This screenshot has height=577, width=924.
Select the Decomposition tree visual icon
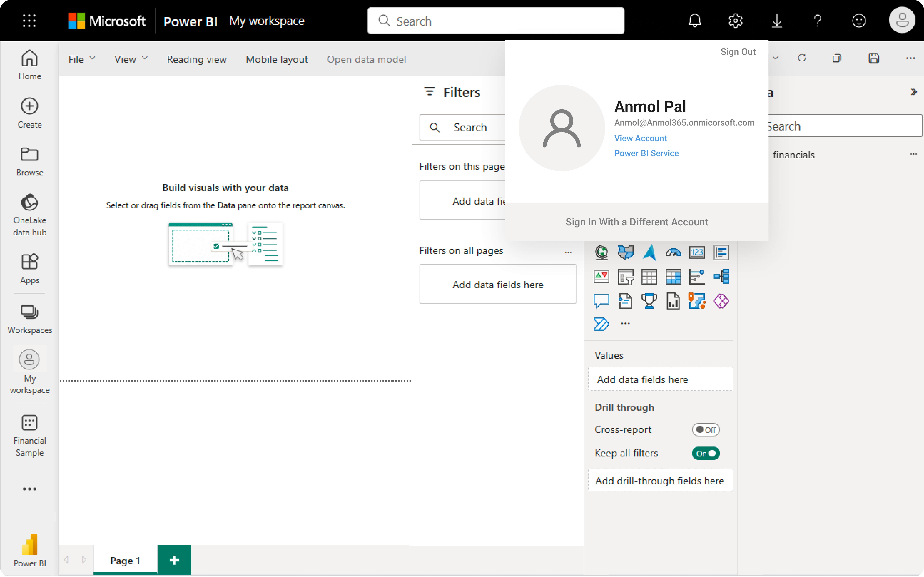721,276
